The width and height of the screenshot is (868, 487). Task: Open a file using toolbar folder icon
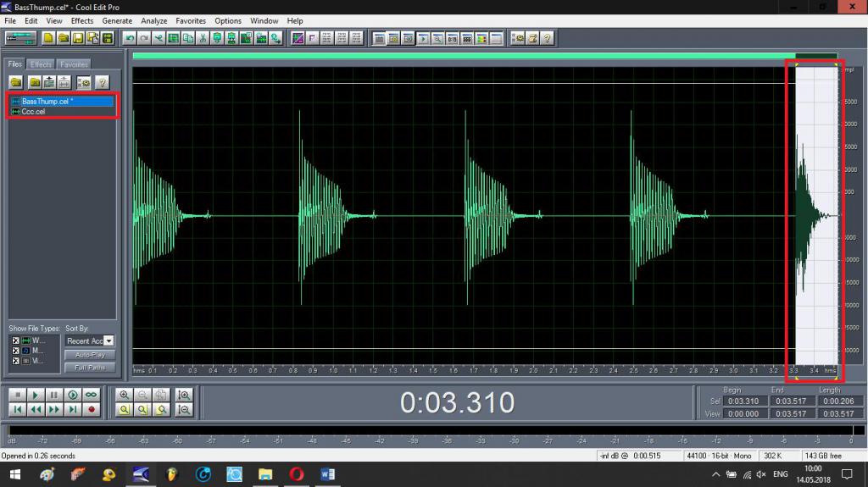pyautogui.click(x=63, y=38)
